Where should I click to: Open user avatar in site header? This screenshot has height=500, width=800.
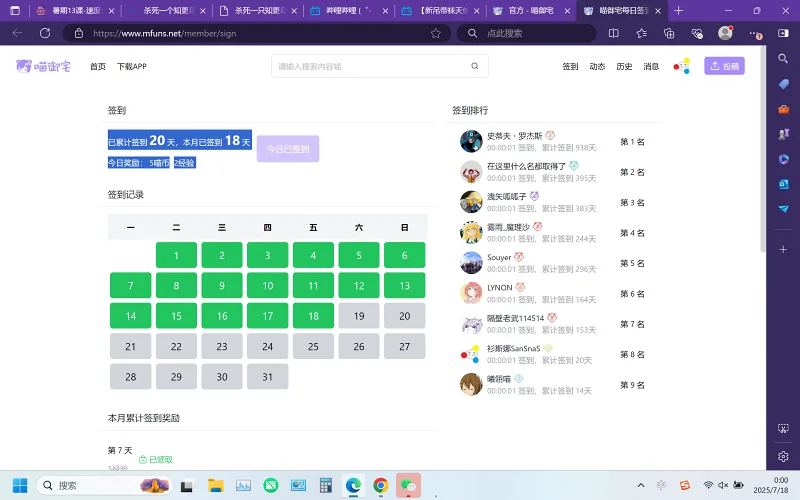pos(682,66)
